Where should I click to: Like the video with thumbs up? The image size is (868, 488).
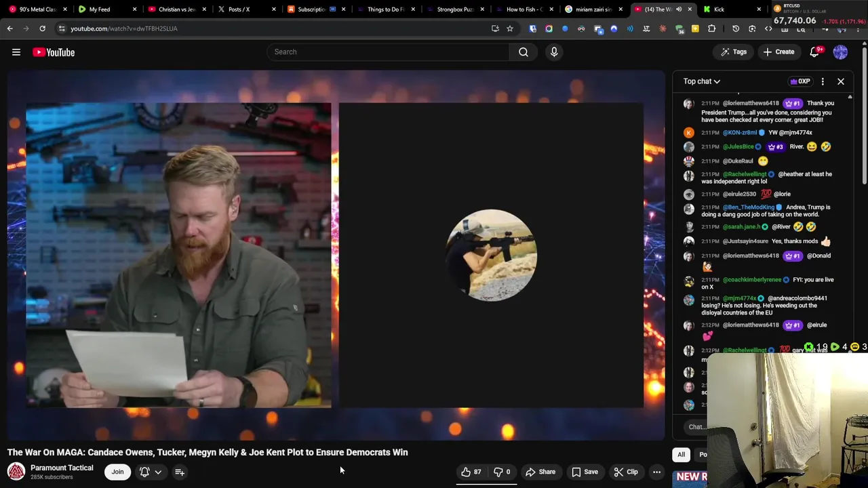pyautogui.click(x=471, y=472)
